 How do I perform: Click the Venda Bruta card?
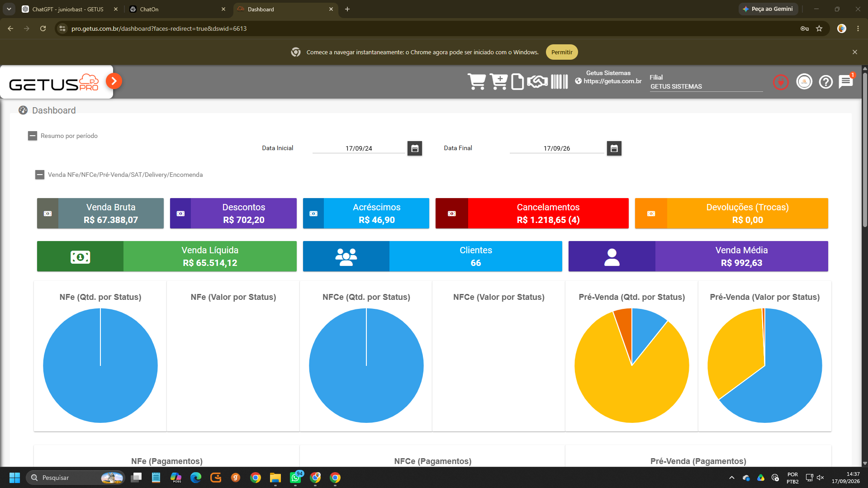tap(100, 213)
